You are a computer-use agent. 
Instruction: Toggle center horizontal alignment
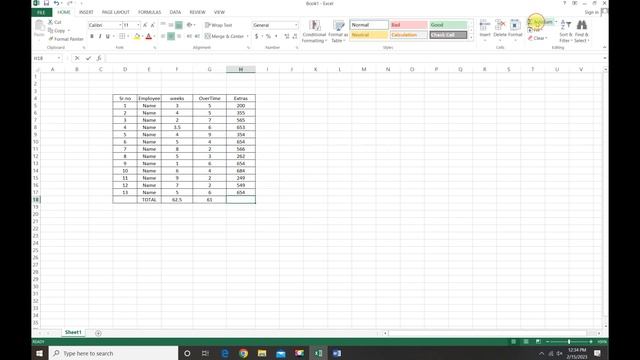point(171,36)
